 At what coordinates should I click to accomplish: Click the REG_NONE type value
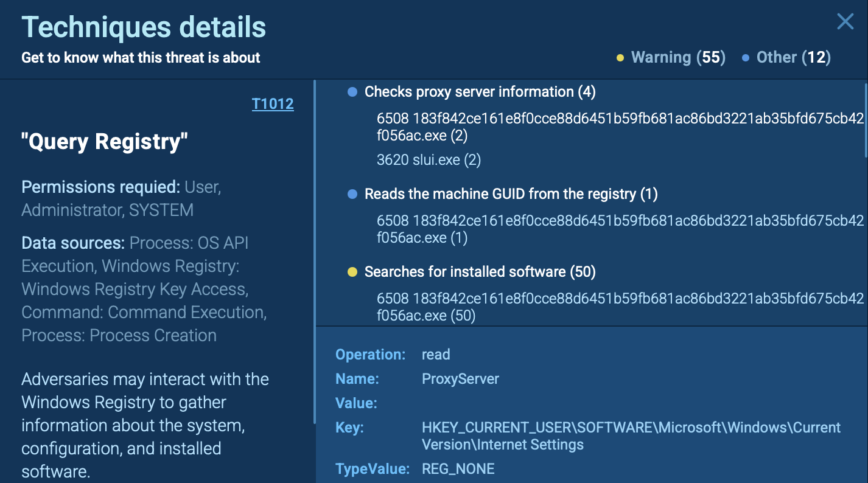point(458,469)
